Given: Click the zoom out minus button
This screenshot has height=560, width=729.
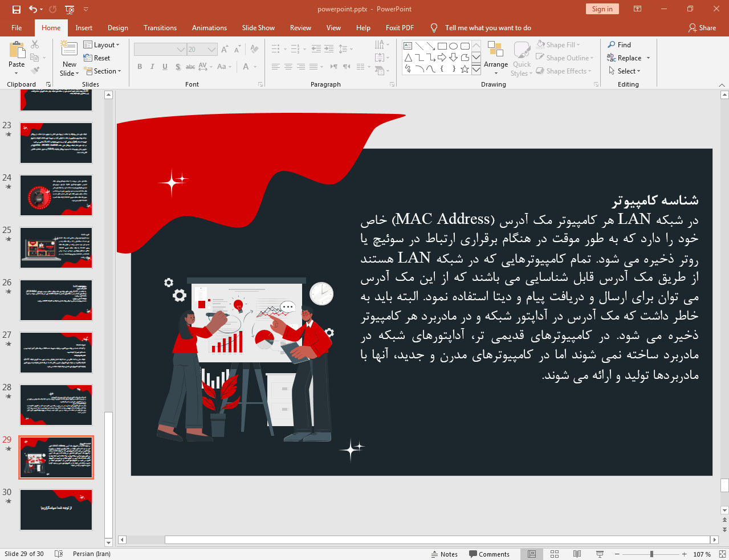Looking at the screenshot, I should 617,554.
